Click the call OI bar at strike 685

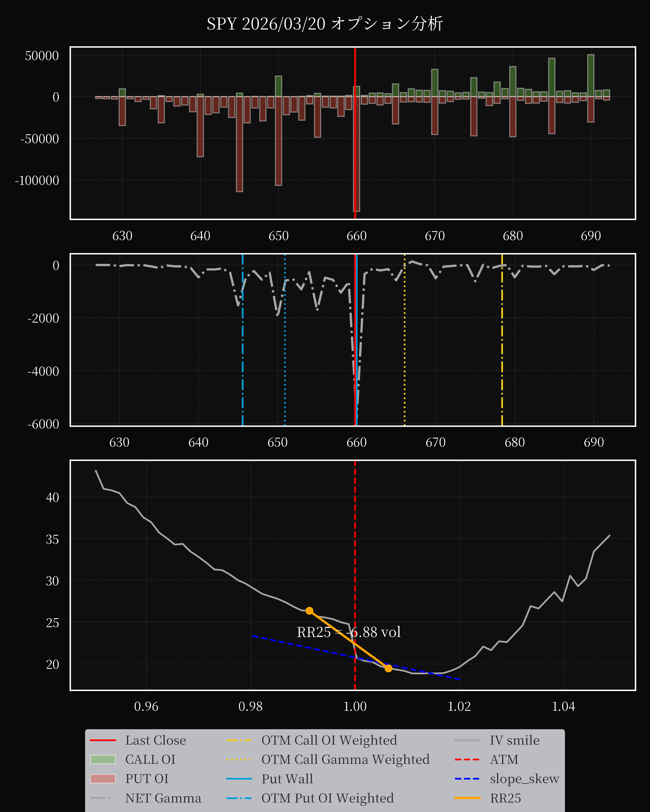pos(552,78)
